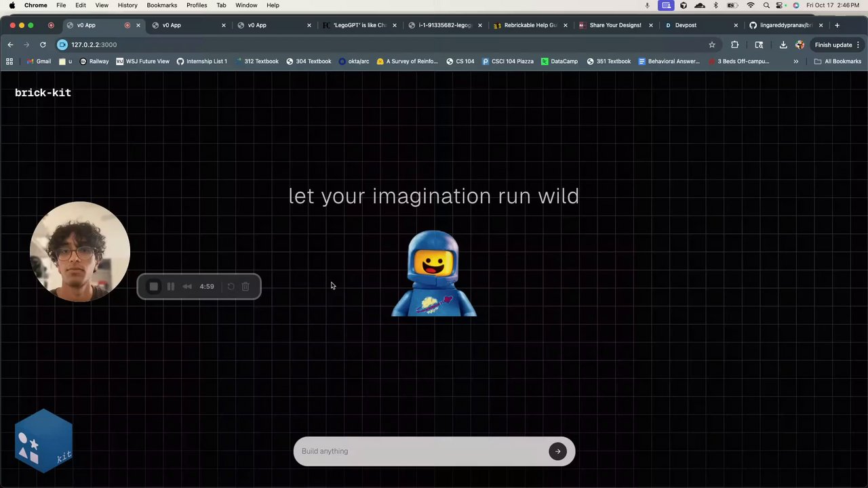Switch to the Share Your Designs tab

coord(616,25)
